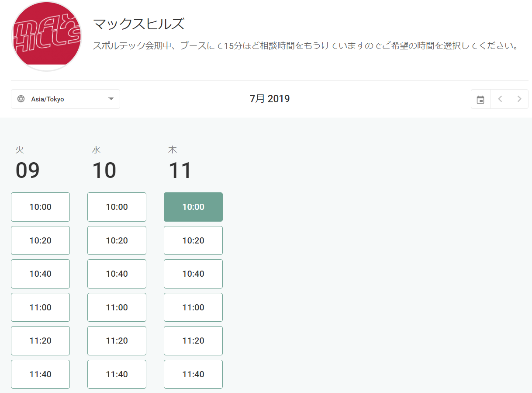Select 10:40 slot on Tuesday 09
Screen dimensions: 532x393
pyautogui.click(x=40, y=274)
